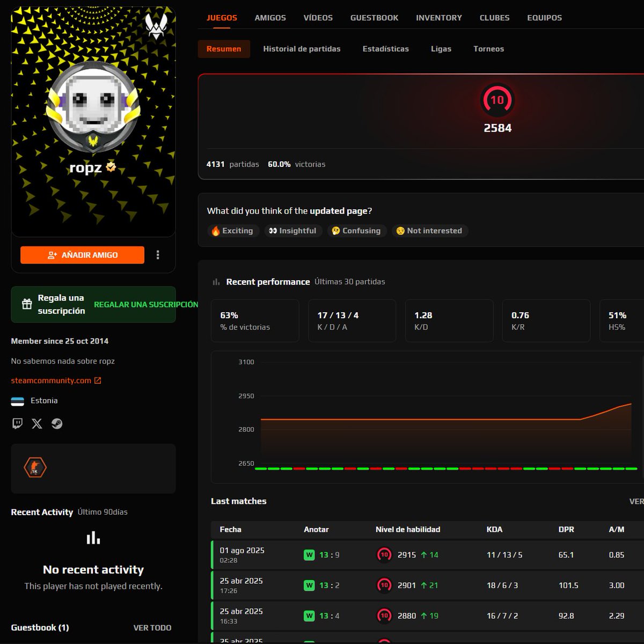This screenshot has height=644, width=644.
Task: Click level 10 icon beside 2901 rating
Action: click(384, 586)
